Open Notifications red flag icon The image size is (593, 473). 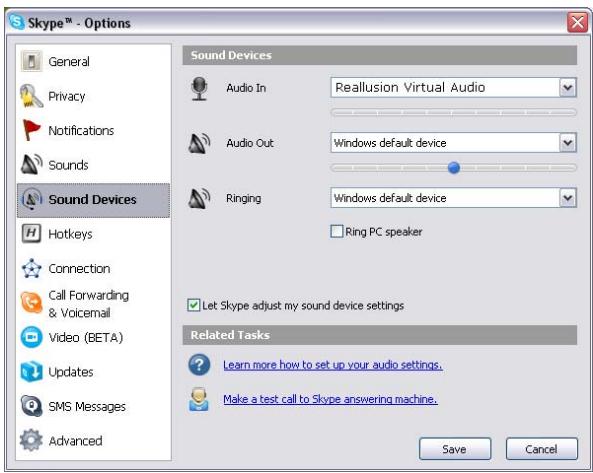point(31,130)
